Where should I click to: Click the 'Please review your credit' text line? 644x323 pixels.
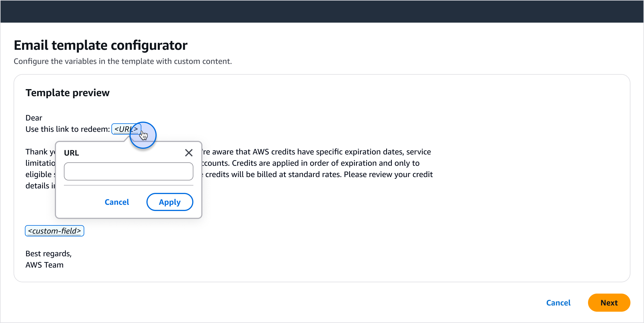click(x=388, y=175)
